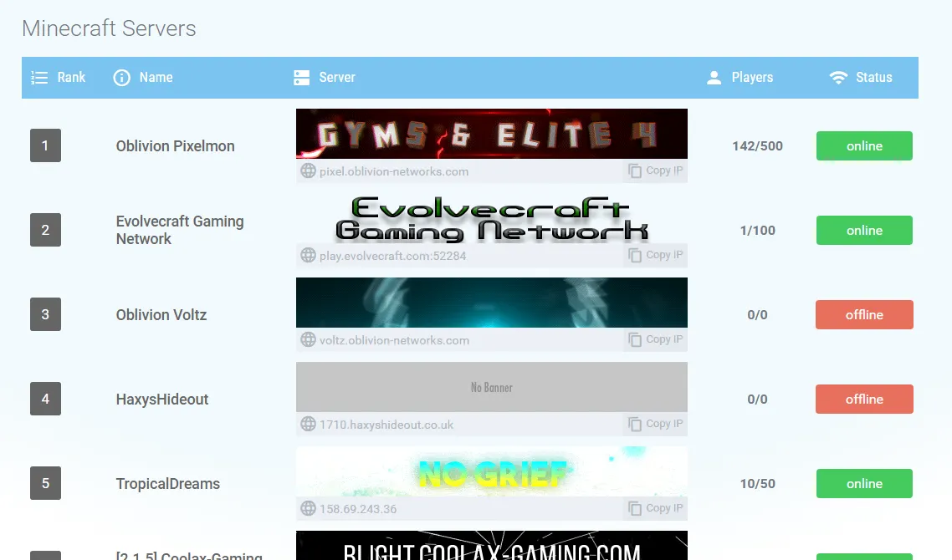Click online status of TropicalDreams
This screenshot has width=952, height=560.
864,483
